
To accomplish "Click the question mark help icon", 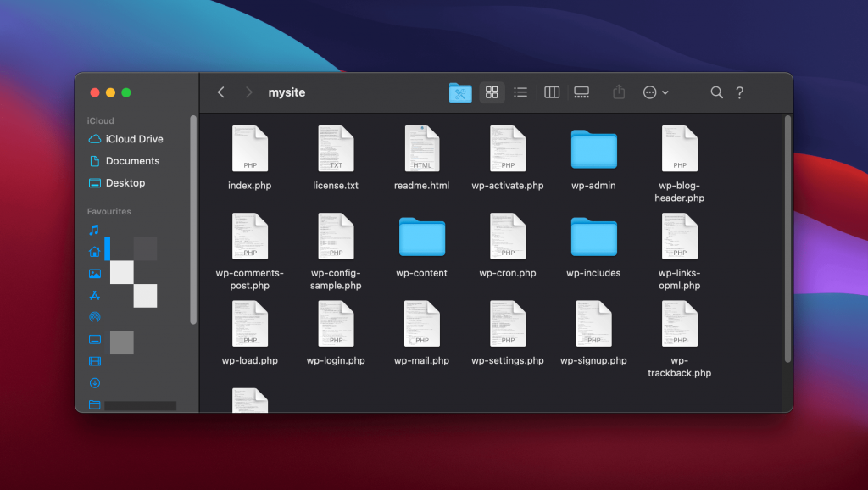I will (739, 92).
